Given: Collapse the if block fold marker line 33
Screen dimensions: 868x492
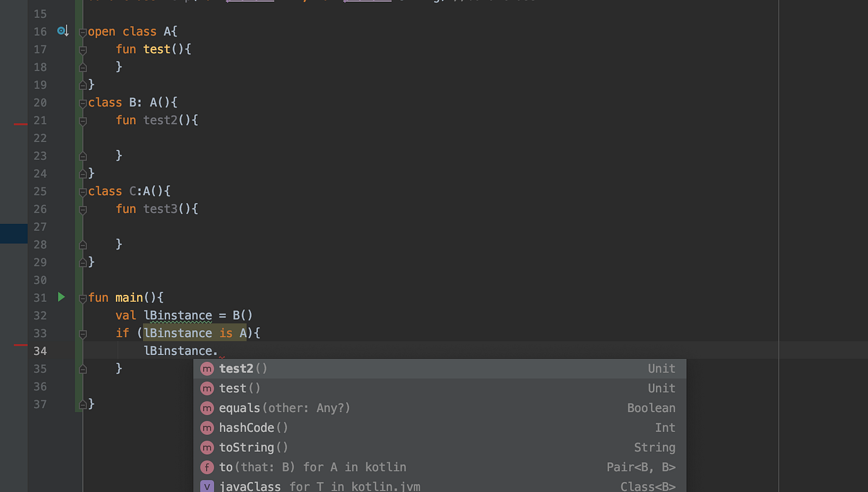Looking at the screenshot, I should [82, 334].
